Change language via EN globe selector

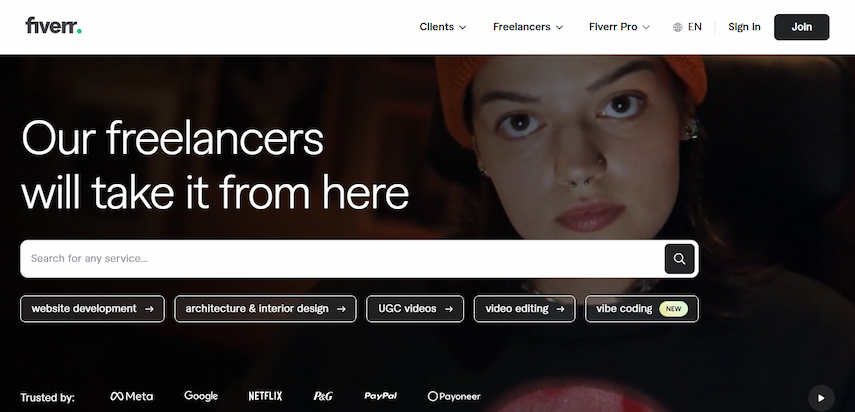click(688, 27)
